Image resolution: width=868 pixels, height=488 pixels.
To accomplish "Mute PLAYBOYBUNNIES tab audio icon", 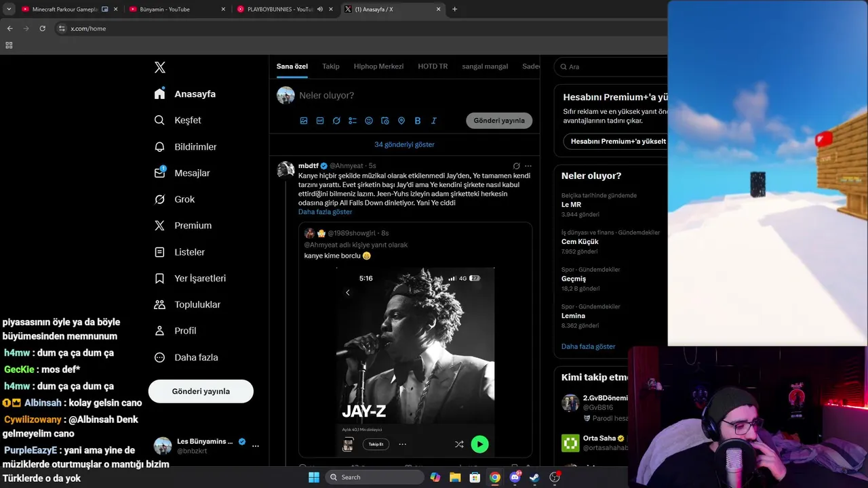I will (x=320, y=9).
